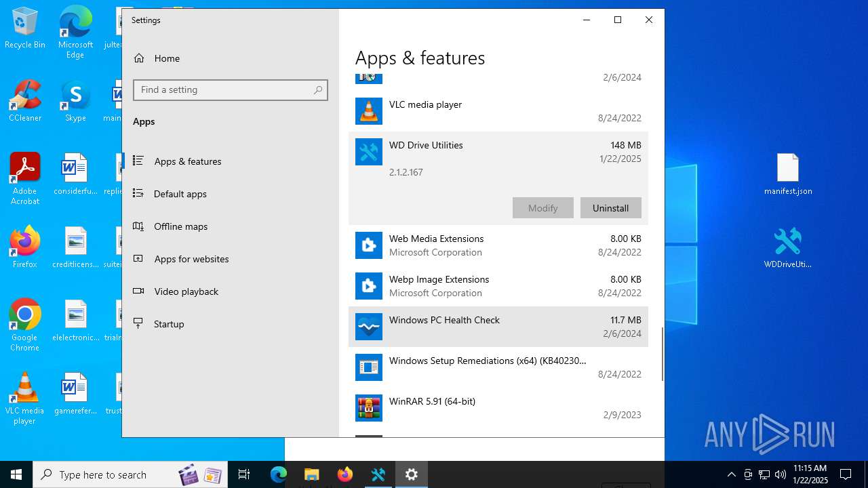Image resolution: width=868 pixels, height=488 pixels.
Task: Click the Uninstall button for WD Drive Utilities
Action: pyautogui.click(x=610, y=208)
